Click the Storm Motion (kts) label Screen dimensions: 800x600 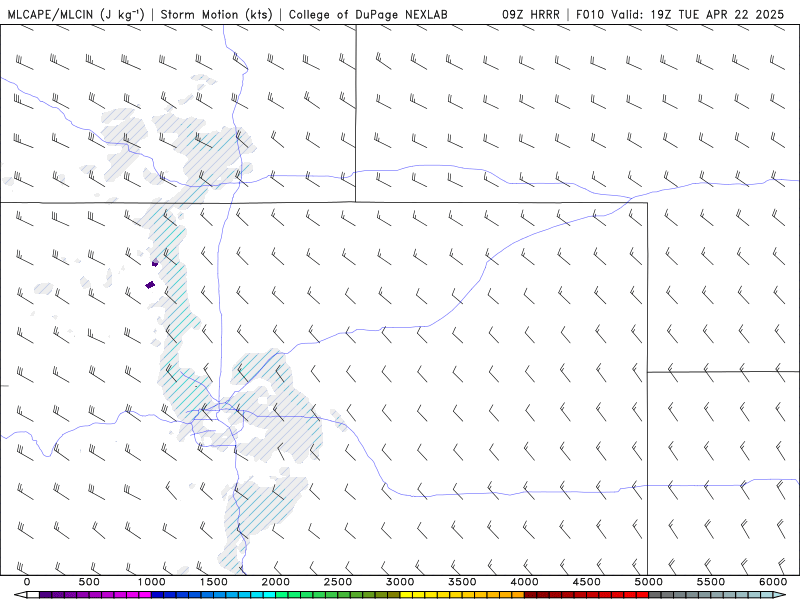coord(216,14)
